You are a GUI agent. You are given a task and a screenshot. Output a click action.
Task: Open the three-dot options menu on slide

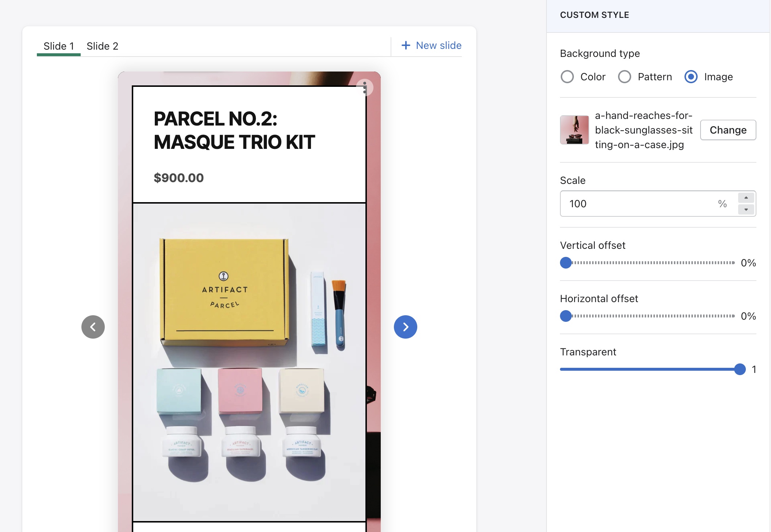(364, 88)
